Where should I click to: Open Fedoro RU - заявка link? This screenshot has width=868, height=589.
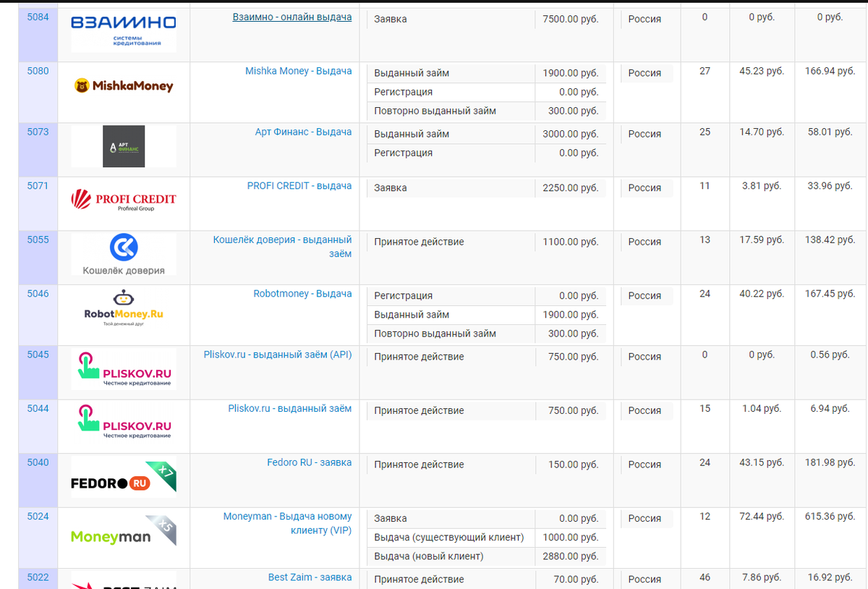pyautogui.click(x=310, y=462)
